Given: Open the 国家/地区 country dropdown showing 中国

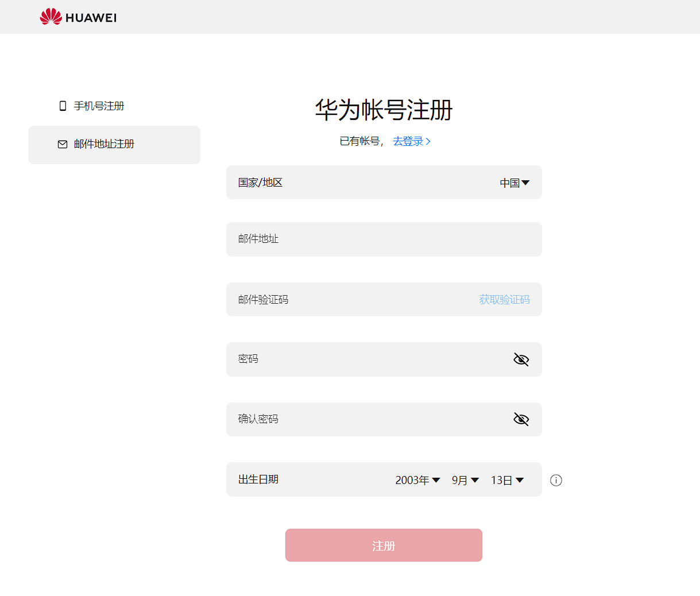Looking at the screenshot, I should click(515, 183).
